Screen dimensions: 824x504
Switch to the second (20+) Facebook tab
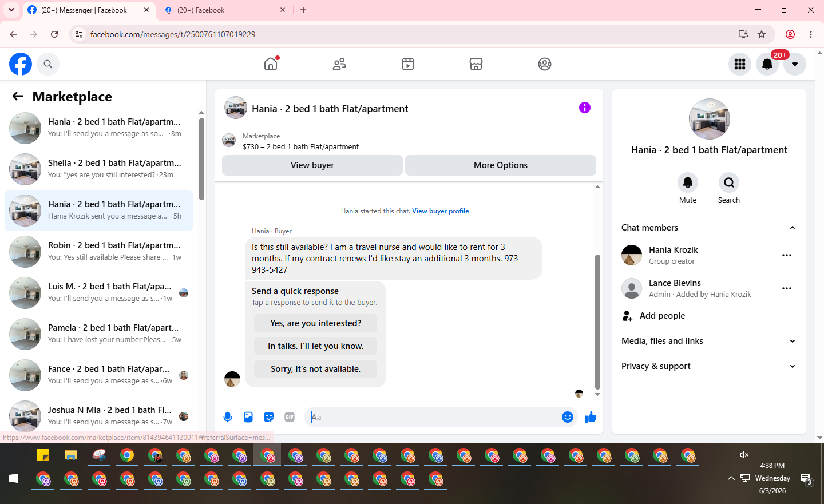click(x=224, y=10)
